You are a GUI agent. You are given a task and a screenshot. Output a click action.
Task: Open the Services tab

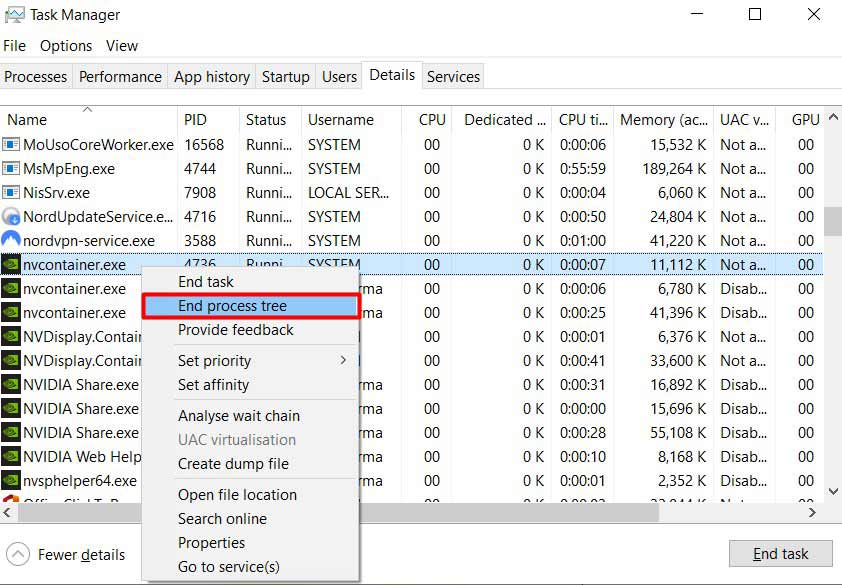tap(453, 77)
